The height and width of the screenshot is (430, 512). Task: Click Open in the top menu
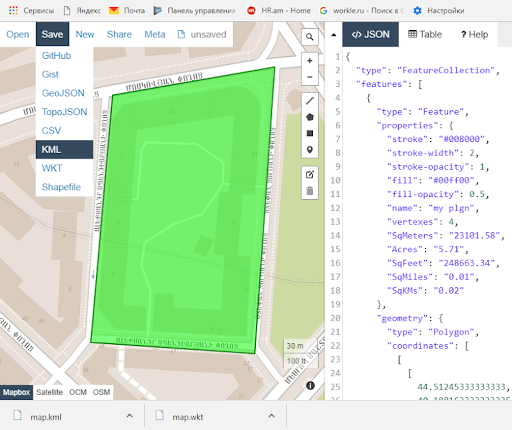click(18, 34)
